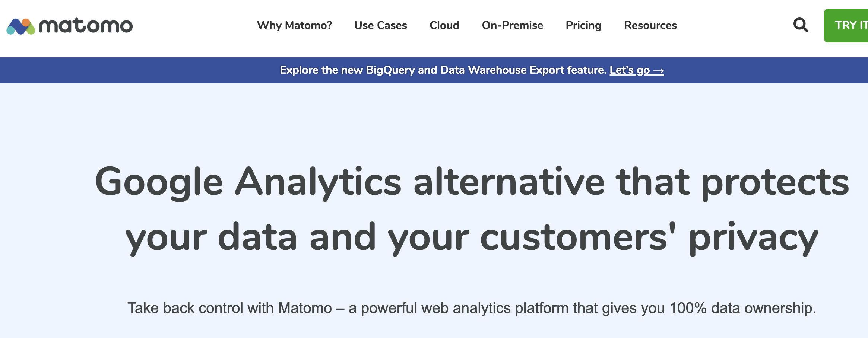
Task: Click the matomo wordmark text
Action: [86, 26]
